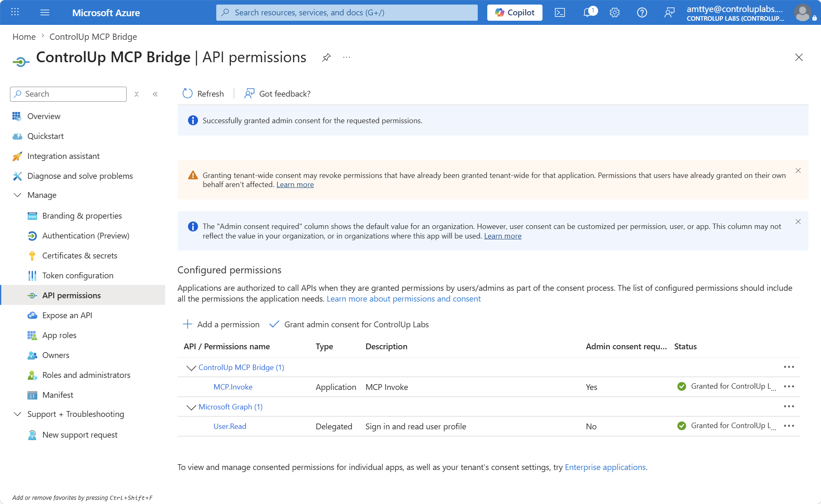Open more options for Microsoft Graph group
The height and width of the screenshot is (504, 821).
(789, 407)
